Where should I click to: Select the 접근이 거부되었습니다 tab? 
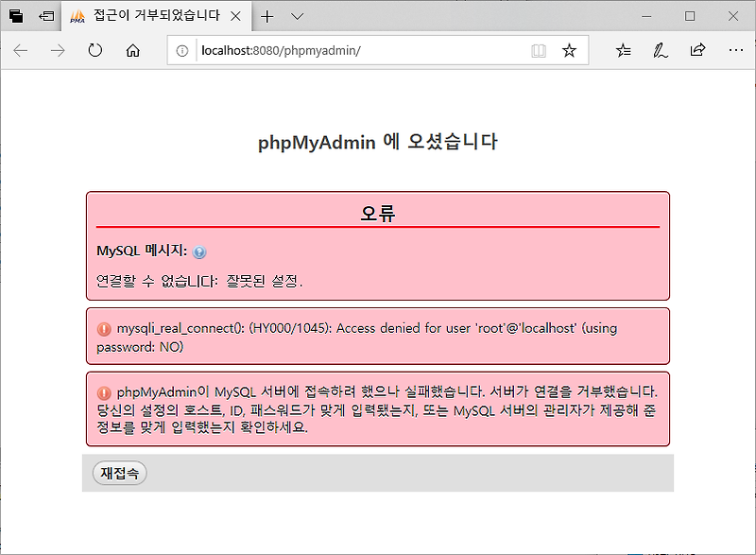click(x=157, y=16)
